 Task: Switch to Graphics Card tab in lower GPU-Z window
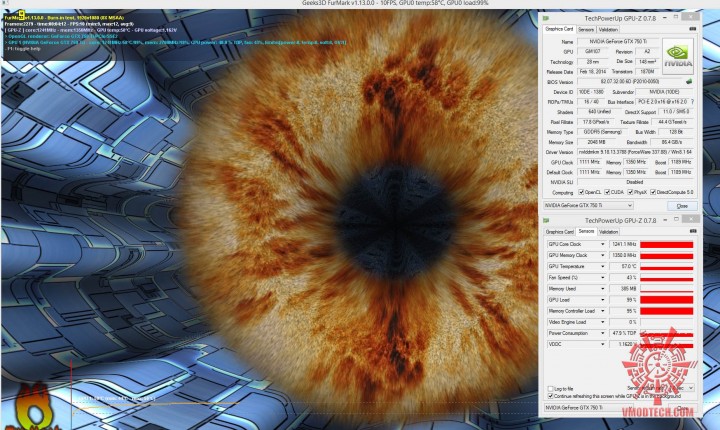559,232
